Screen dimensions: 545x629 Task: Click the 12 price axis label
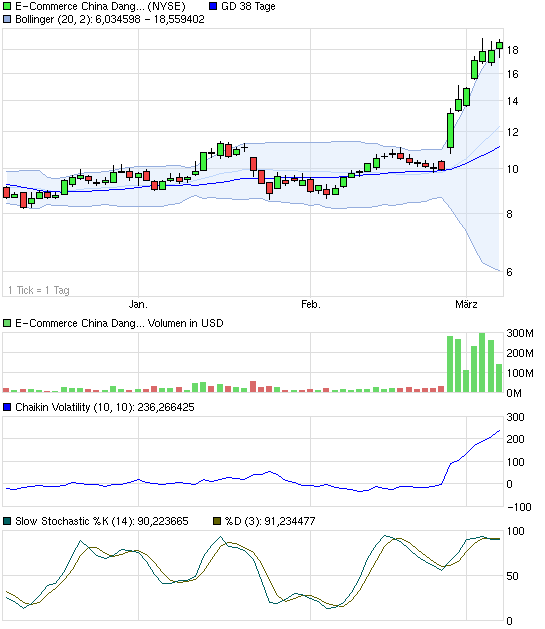pos(513,132)
